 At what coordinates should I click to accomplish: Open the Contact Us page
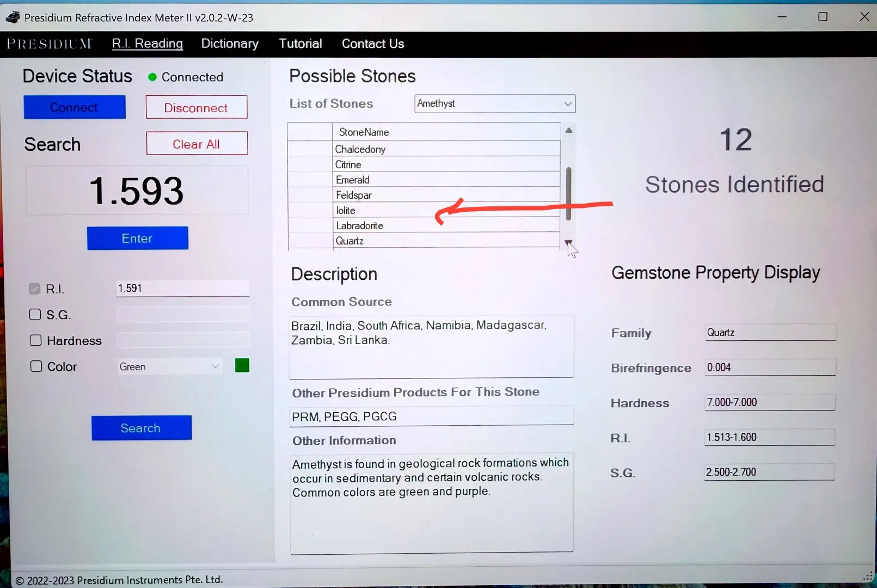[x=372, y=44]
